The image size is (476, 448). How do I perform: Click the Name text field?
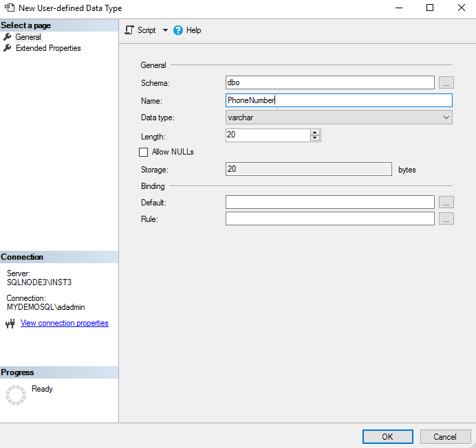point(338,100)
